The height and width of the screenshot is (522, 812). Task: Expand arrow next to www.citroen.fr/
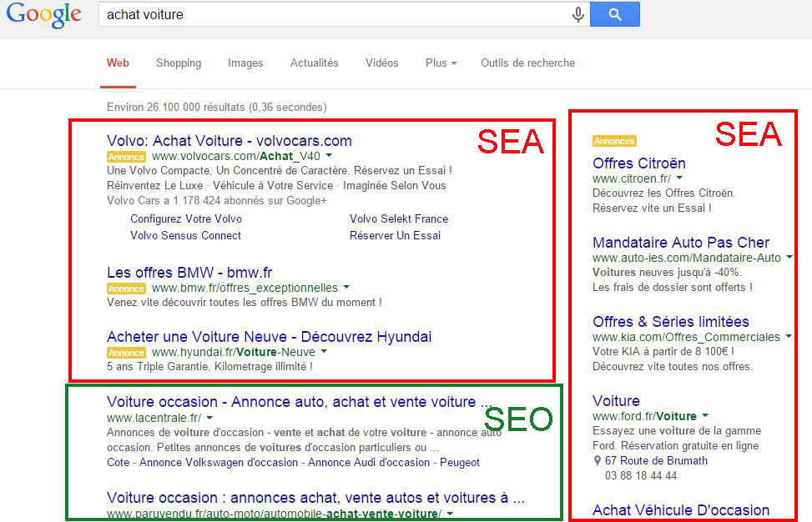click(679, 178)
